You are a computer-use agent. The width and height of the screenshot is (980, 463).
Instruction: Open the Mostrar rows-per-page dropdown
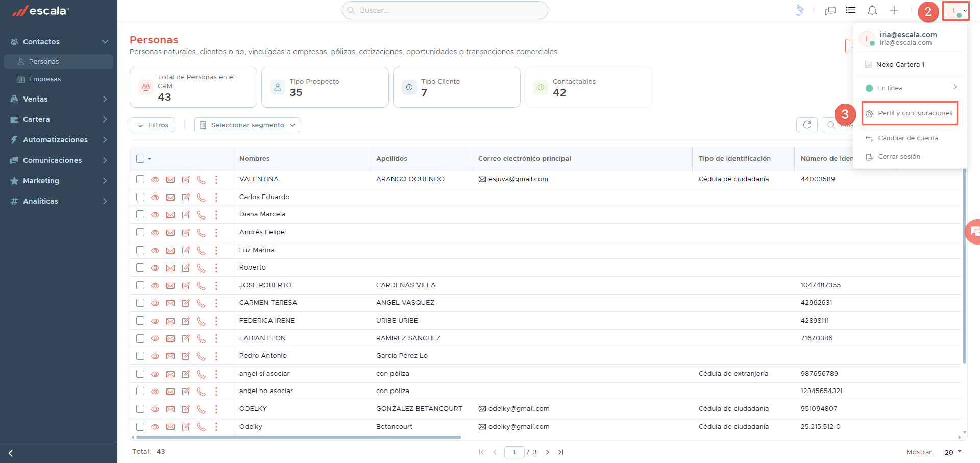(x=952, y=452)
